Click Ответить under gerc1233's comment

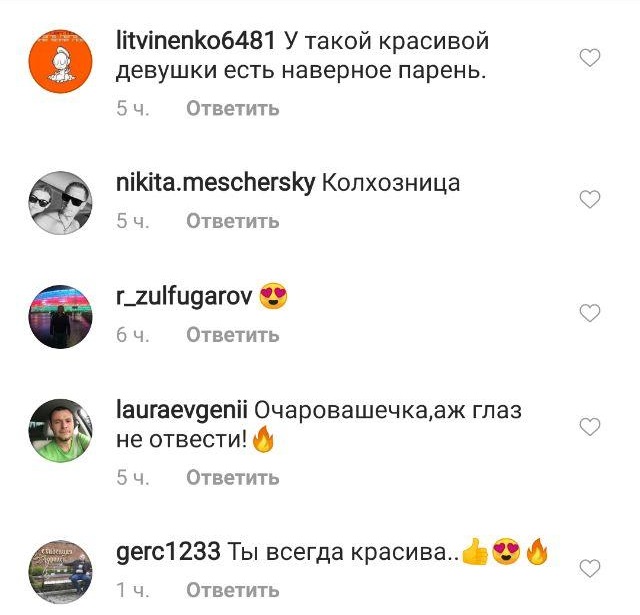click(x=233, y=590)
